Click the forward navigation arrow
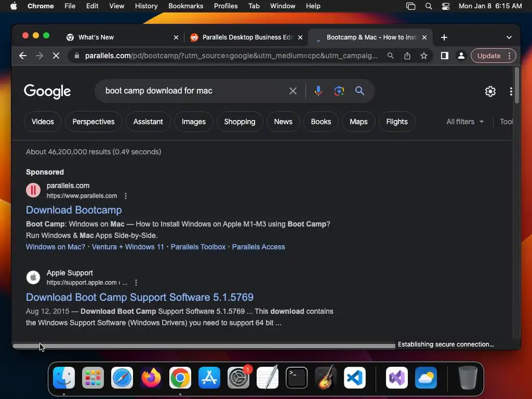 pyautogui.click(x=39, y=56)
